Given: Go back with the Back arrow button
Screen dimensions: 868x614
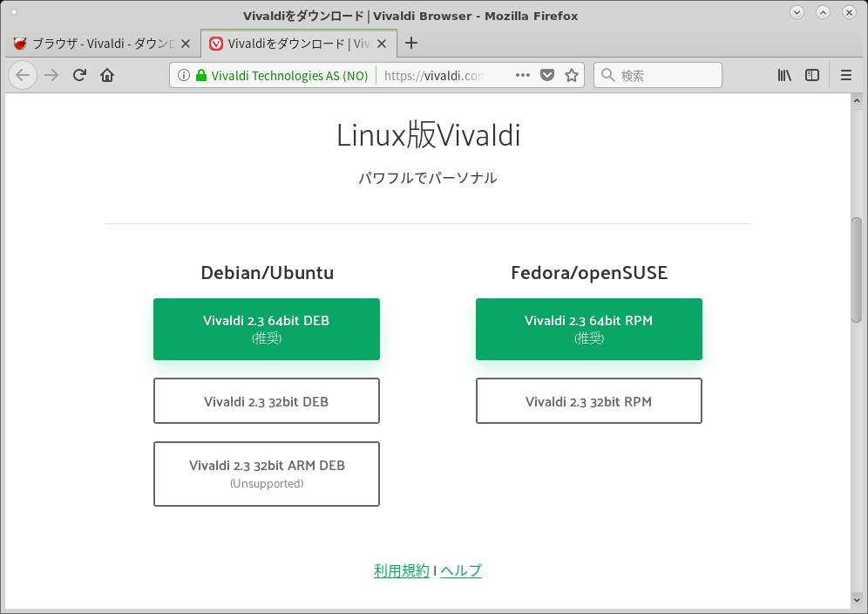Looking at the screenshot, I should [23, 75].
